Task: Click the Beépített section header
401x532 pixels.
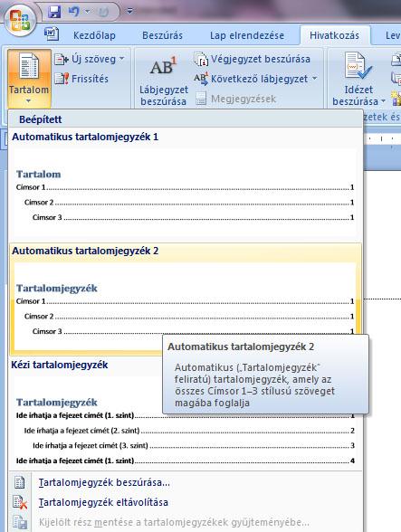Action: (x=41, y=119)
